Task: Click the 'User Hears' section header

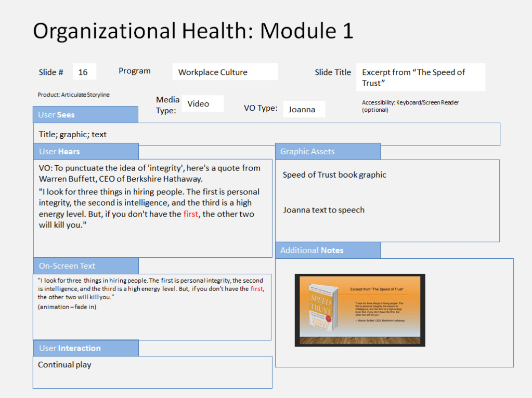Action: (x=86, y=152)
